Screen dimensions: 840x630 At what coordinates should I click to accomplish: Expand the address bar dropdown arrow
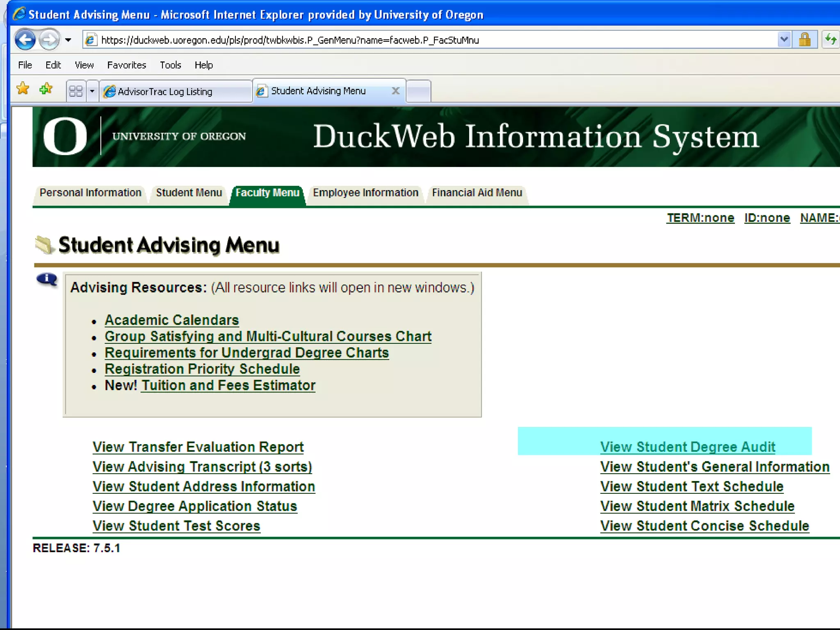click(783, 40)
